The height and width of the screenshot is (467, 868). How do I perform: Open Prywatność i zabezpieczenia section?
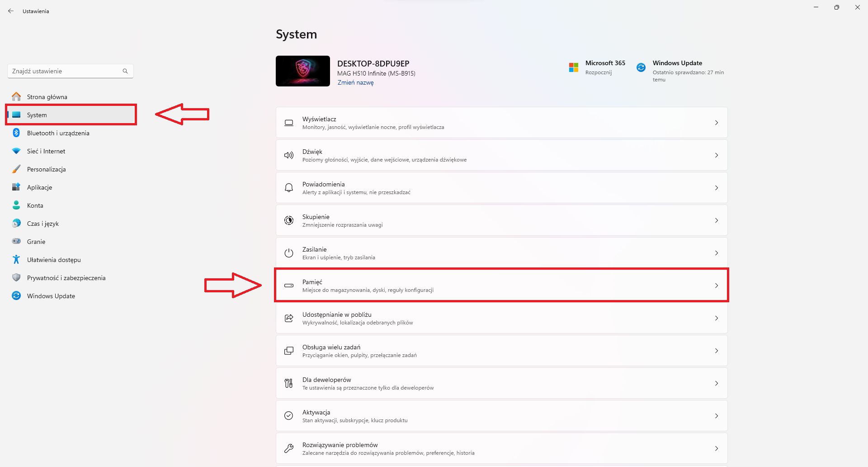(x=66, y=278)
